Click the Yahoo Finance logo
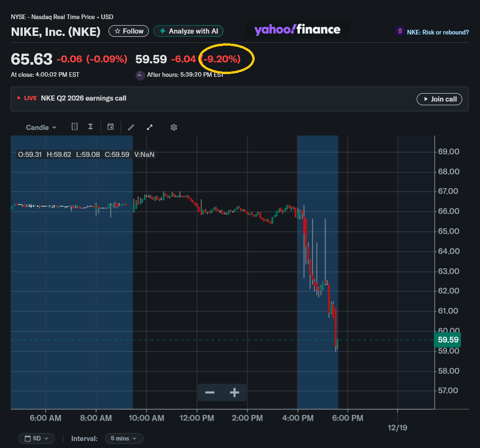Screen dimensions: 480x448 tap(297, 30)
